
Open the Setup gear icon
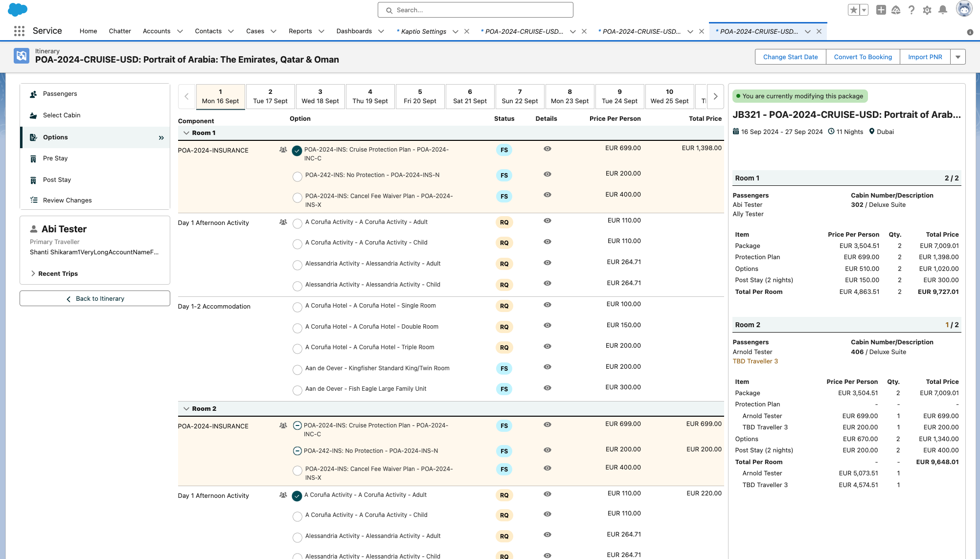(x=927, y=10)
